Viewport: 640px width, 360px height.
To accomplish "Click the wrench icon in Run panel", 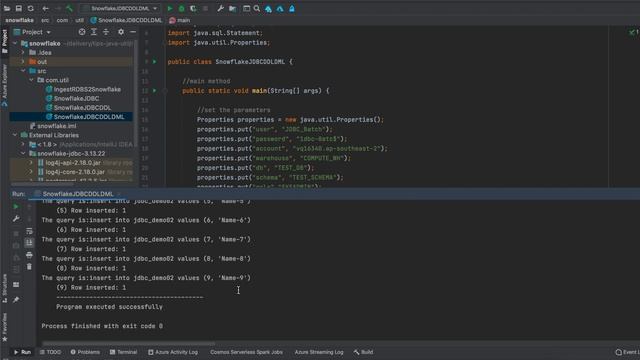I will pyautogui.click(x=16, y=219).
